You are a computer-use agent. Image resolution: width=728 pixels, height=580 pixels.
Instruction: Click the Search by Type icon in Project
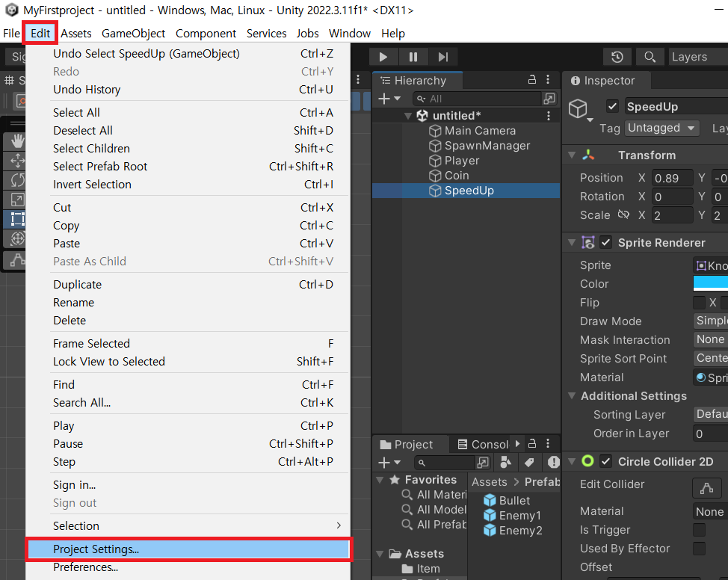(x=505, y=462)
